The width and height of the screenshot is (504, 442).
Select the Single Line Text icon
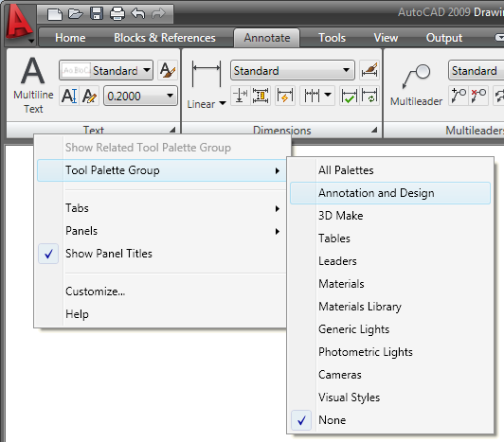[x=69, y=96]
